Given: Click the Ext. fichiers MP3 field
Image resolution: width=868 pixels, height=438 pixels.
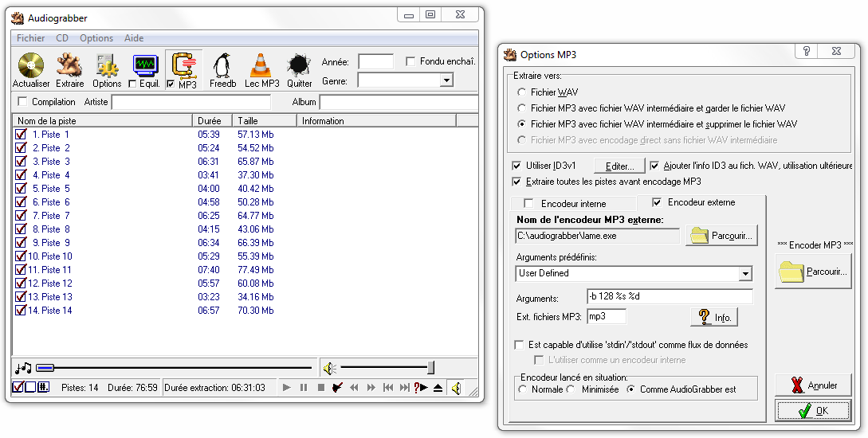Looking at the screenshot, I should click(x=607, y=316).
